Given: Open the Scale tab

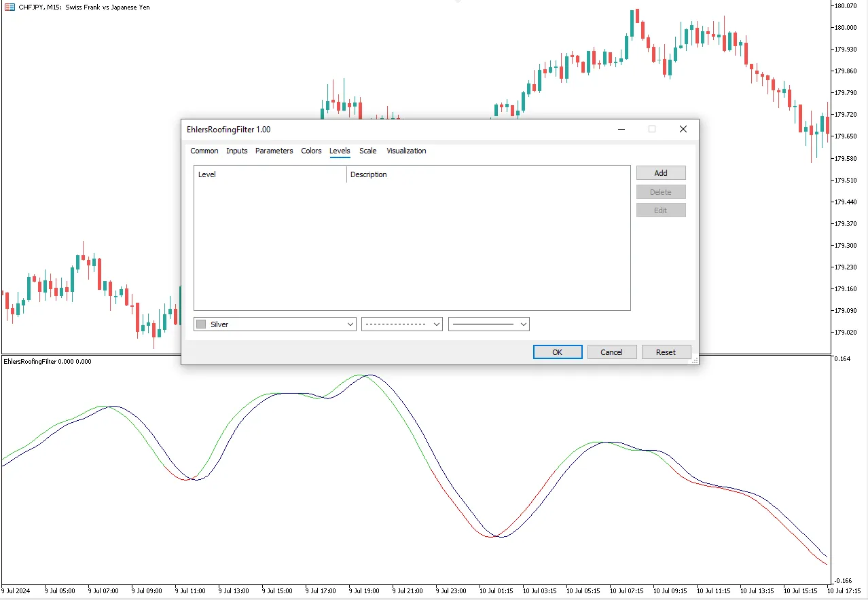Looking at the screenshot, I should 367,151.
